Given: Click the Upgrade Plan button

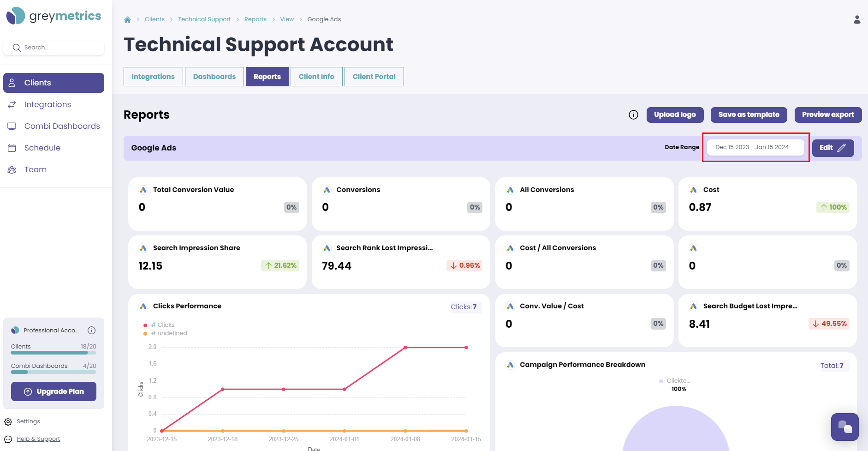Looking at the screenshot, I should click(54, 391).
